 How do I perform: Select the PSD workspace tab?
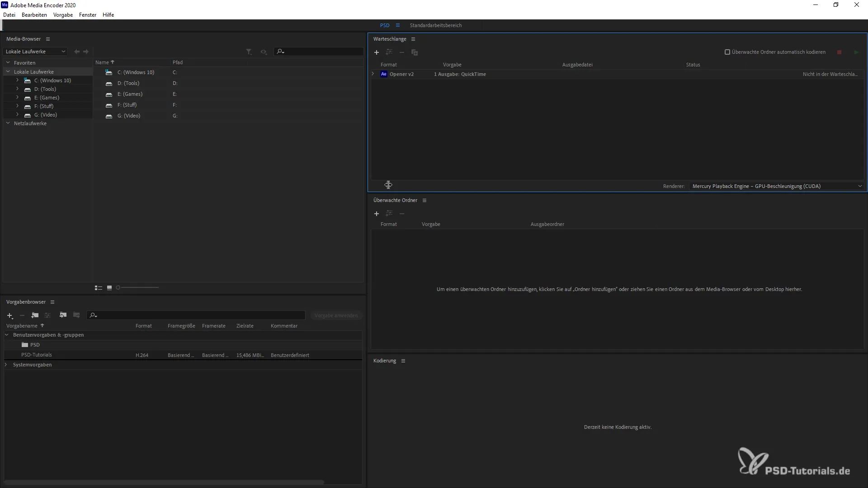tap(385, 25)
